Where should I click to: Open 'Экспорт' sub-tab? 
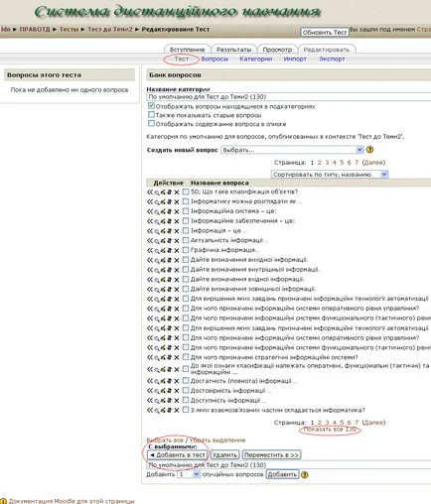pyautogui.click(x=332, y=59)
